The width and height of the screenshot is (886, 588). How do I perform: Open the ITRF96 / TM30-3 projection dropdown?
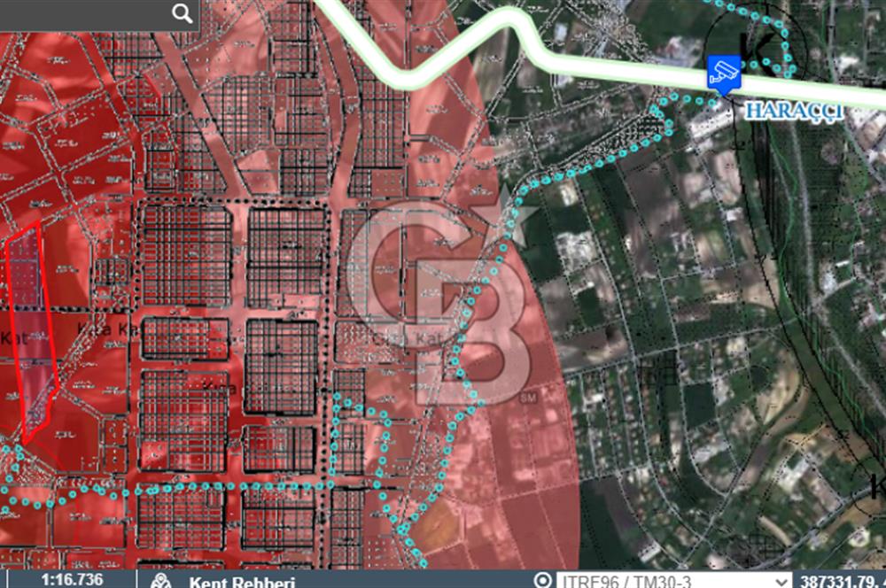[x=673, y=581]
